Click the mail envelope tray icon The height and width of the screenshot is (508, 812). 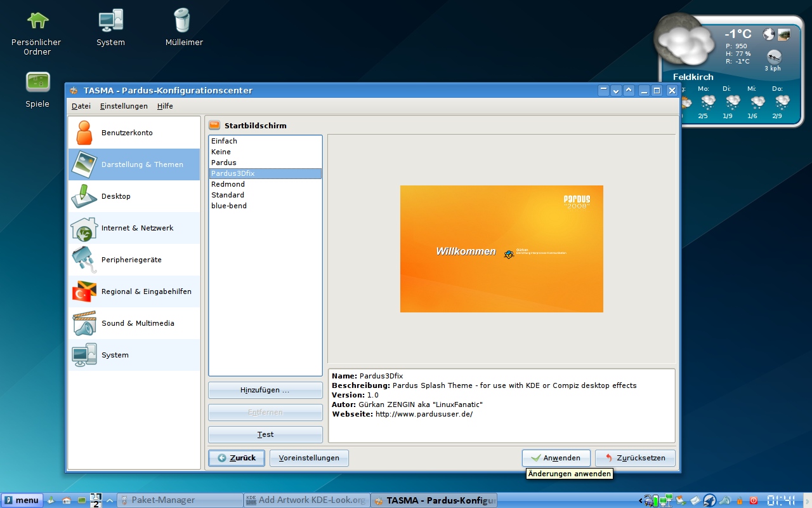(x=695, y=500)
